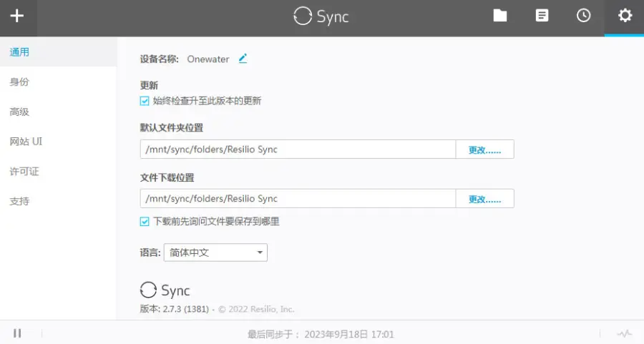Click the Sync logo above the version
This screenshot has height=344, width=644.
(x=165, y=290)
